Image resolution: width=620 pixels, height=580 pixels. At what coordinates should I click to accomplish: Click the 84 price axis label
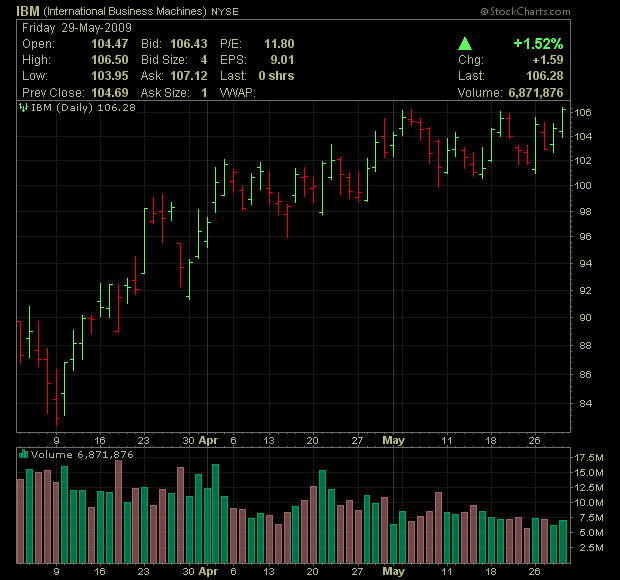tap(585, 403)
